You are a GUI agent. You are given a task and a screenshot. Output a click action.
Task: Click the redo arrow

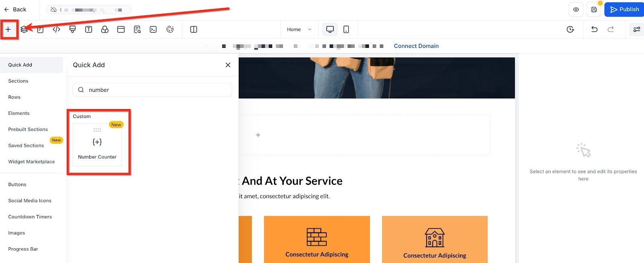[611, 29]
